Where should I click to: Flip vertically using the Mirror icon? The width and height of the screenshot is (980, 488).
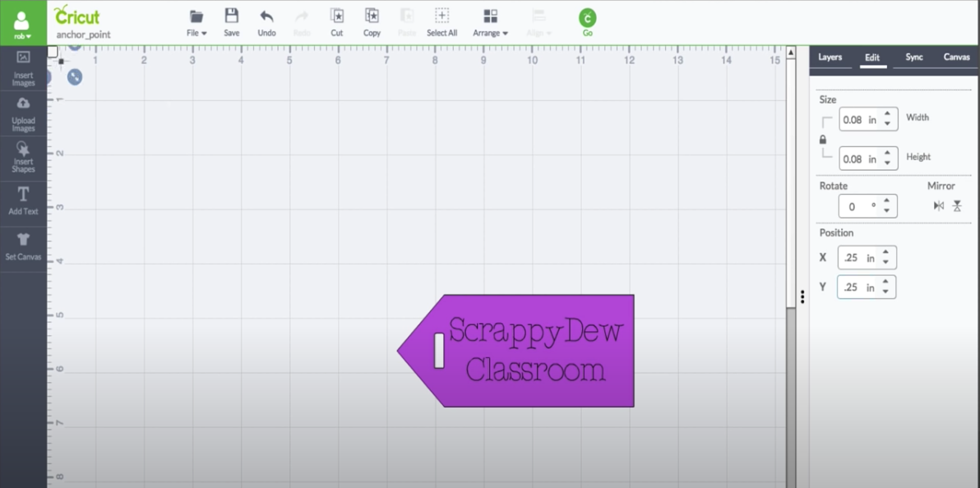click(x=957, y=206)
